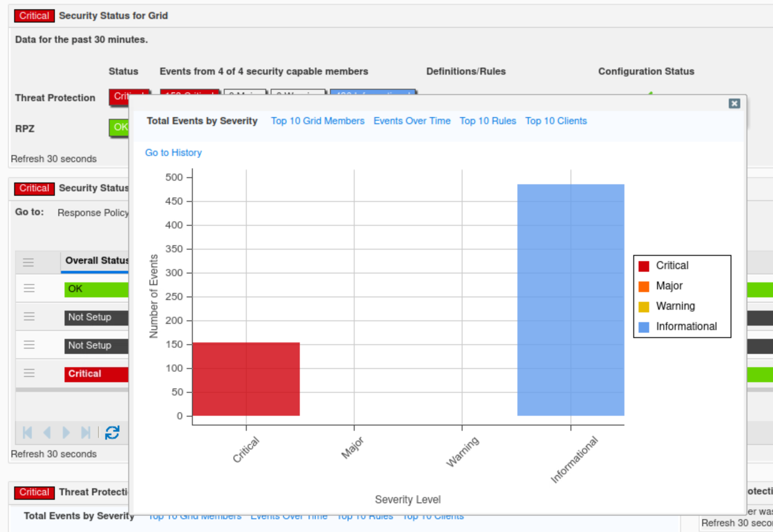Go to first page using pager arrow
This screenshot has height=532, width=773.
point(27,433)
